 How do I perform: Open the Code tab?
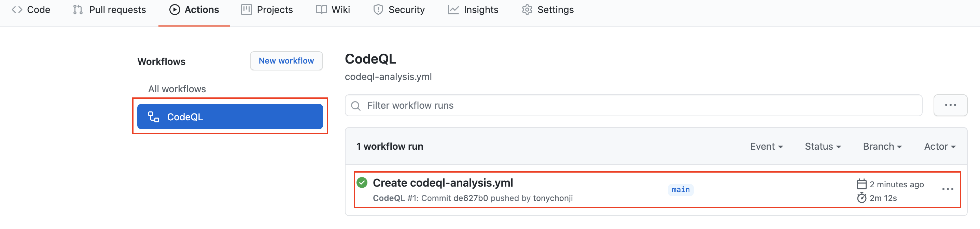click(31, 10)
